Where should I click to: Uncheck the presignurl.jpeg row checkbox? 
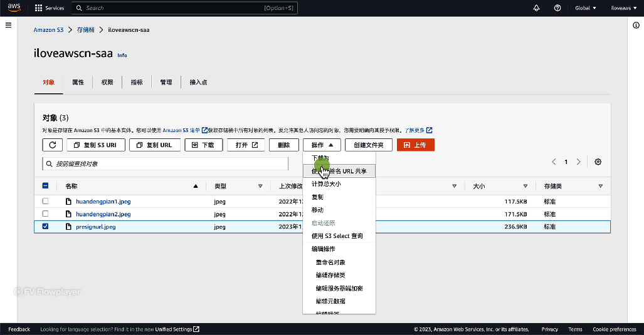coord(46,226)
